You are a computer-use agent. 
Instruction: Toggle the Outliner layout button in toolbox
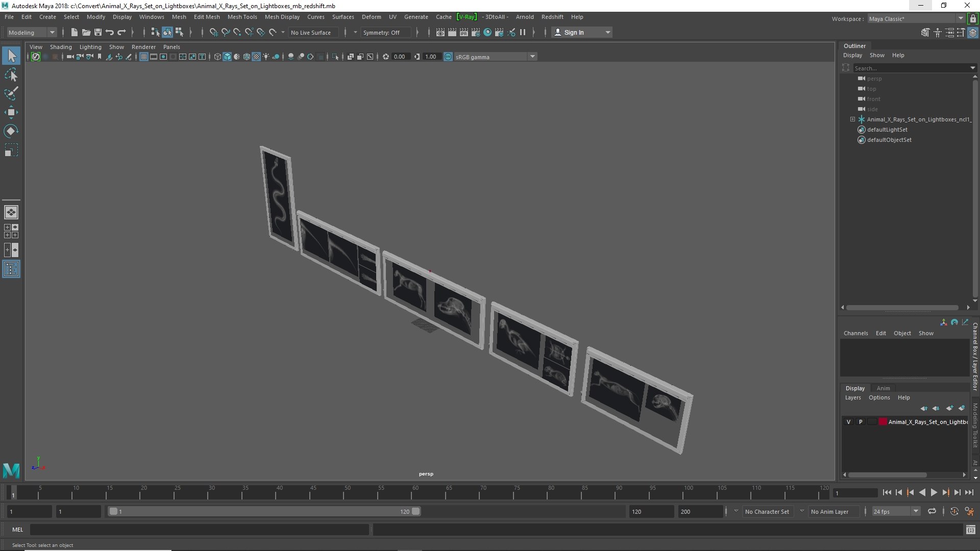tap(11, 269)
